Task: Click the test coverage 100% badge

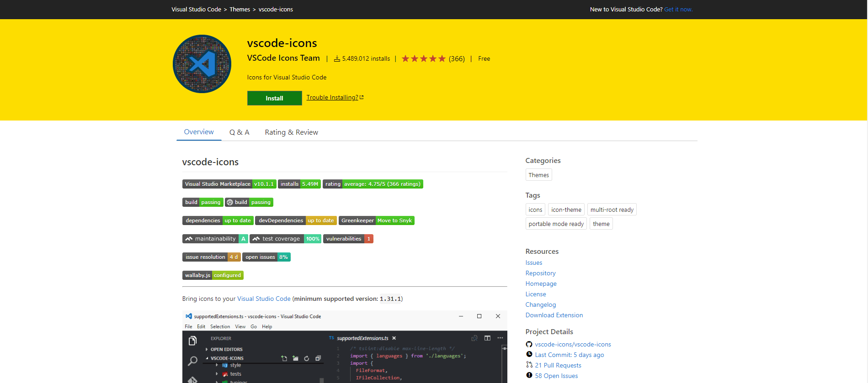Action: click(x=286, y=239)
